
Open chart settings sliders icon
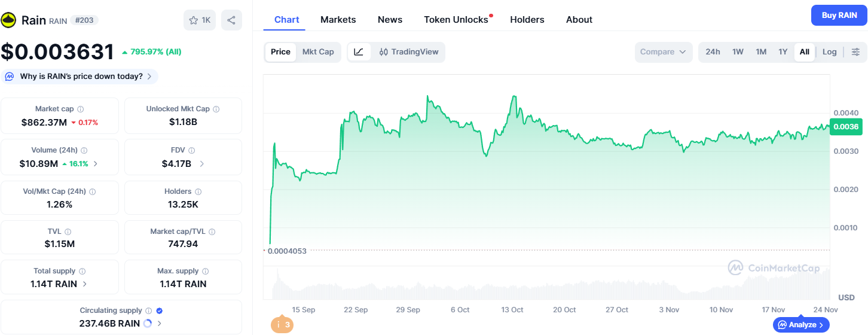pos(855,52)
